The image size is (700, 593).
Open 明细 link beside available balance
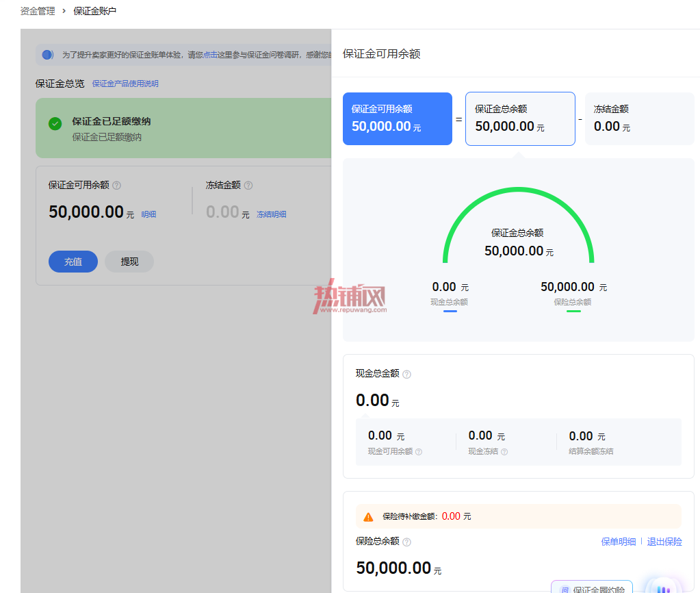(x=148, y=214)
